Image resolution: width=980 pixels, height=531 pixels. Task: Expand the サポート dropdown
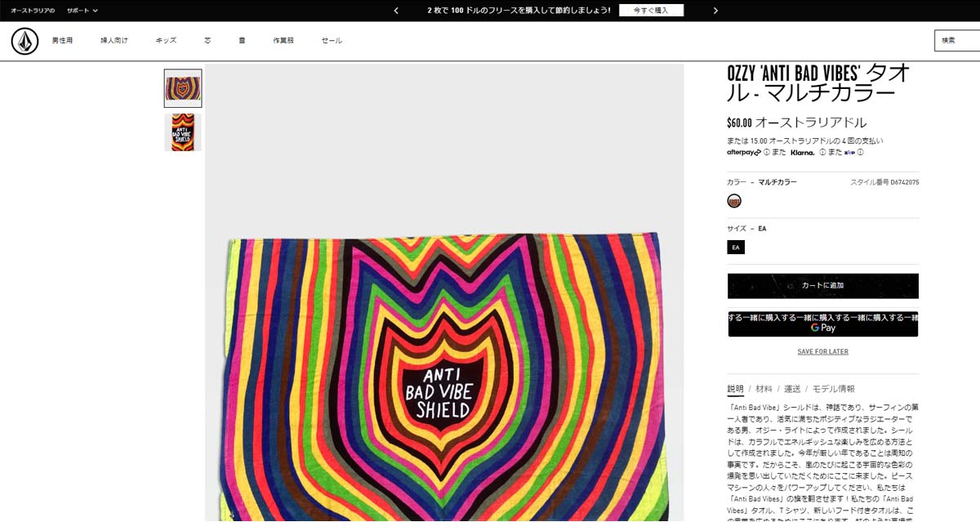(82, 11)
